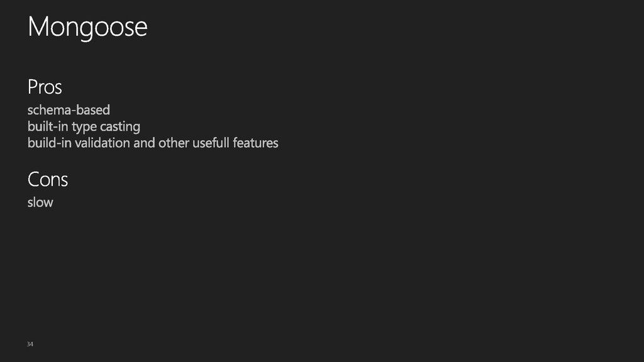Select the Pros heading
Image resolution: width=644 pixels, height=362 pixels.
pos(45,87)
